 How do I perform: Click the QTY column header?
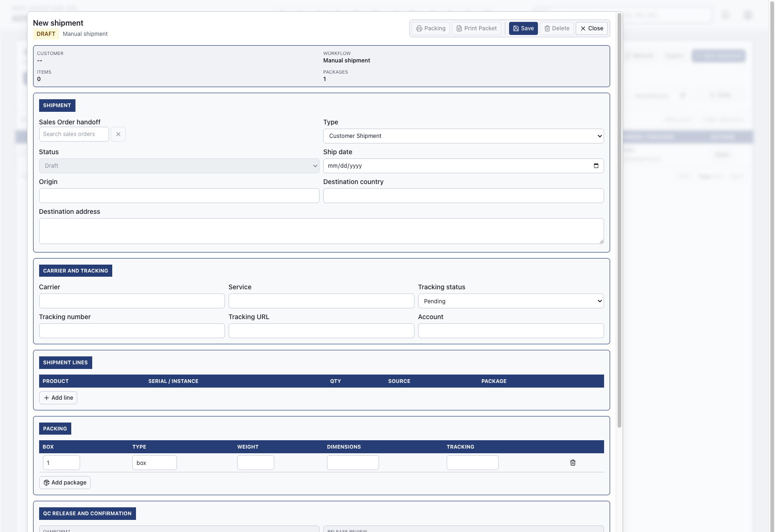tap(336, 381)
